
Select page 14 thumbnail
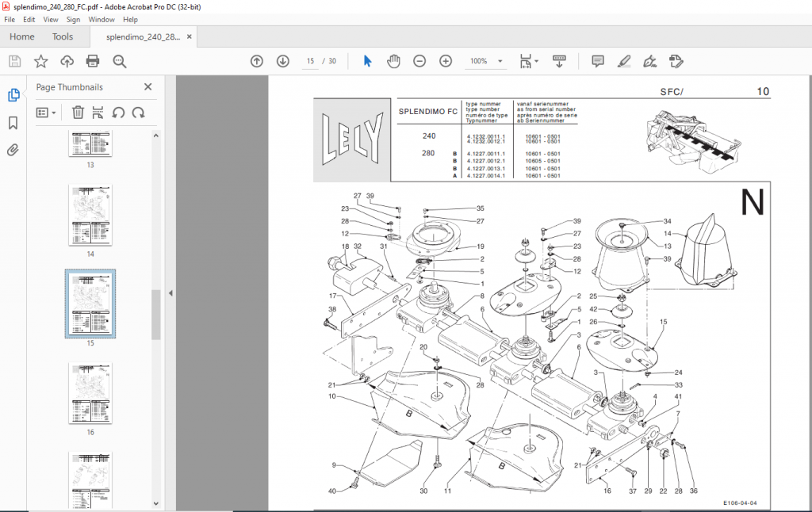pyautogui.click(x=90, y=215)
